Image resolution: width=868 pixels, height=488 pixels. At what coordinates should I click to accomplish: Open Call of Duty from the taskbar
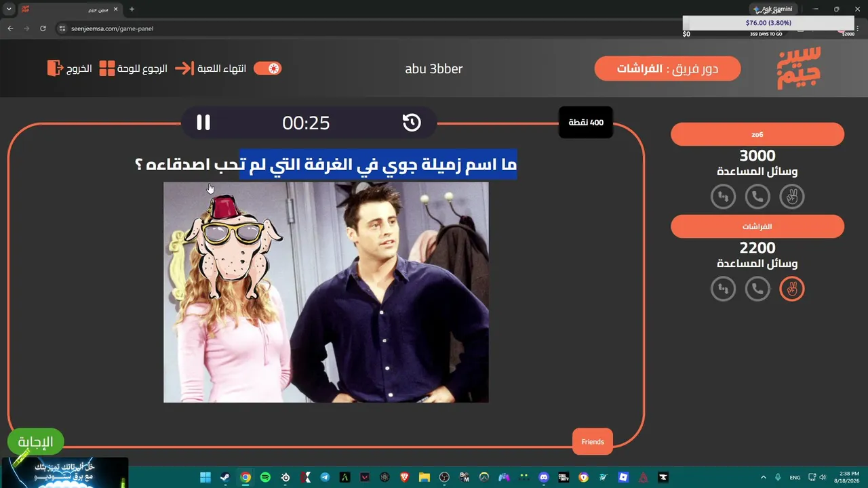click(564, 477)
